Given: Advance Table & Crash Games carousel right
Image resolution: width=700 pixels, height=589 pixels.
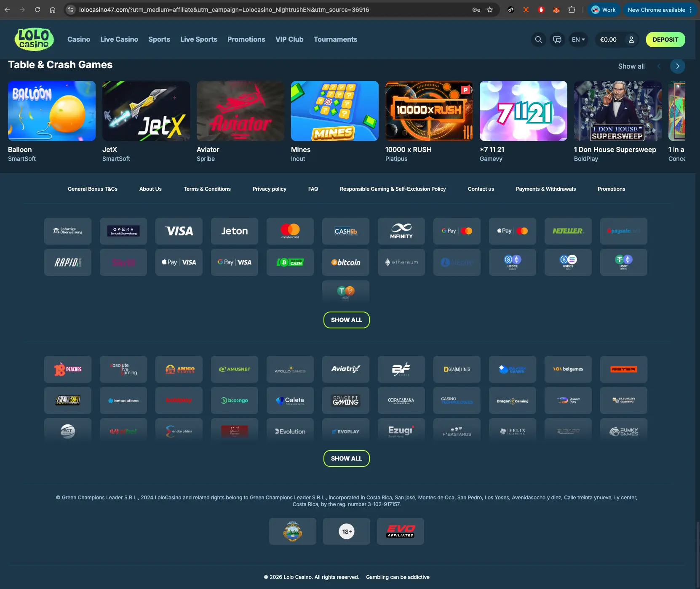Looking at the screenshot, I should (x=678, y=66).
